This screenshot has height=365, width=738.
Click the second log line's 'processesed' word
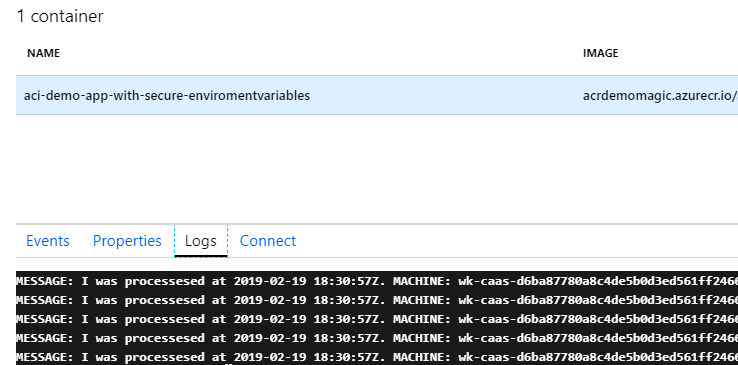click(164, 300)
